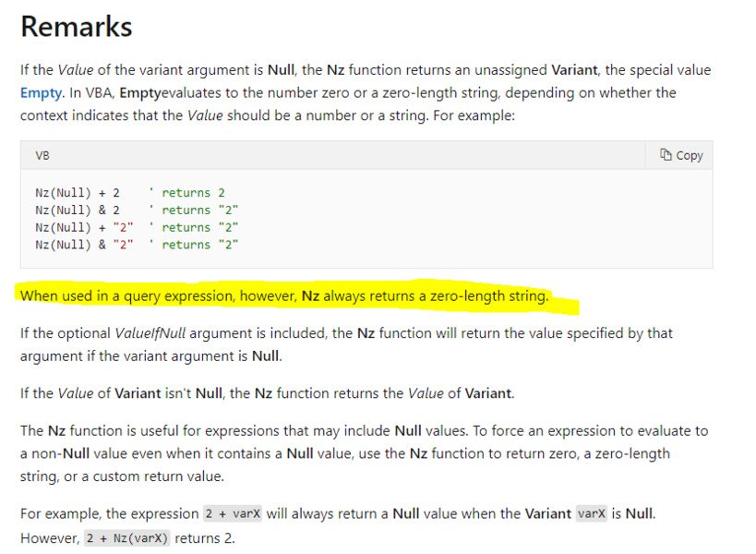
Task: Click the code expression Nz(Null) & "2"
Action: coord(84,245)
